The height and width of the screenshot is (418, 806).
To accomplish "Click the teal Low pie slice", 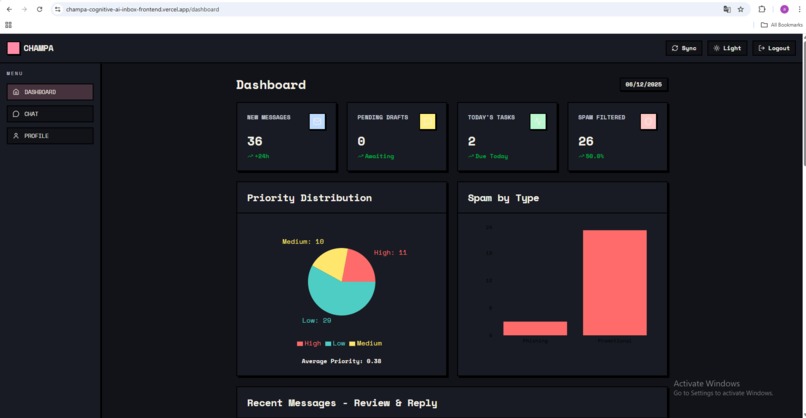I will pyautogui.click(x=339, y=298).
